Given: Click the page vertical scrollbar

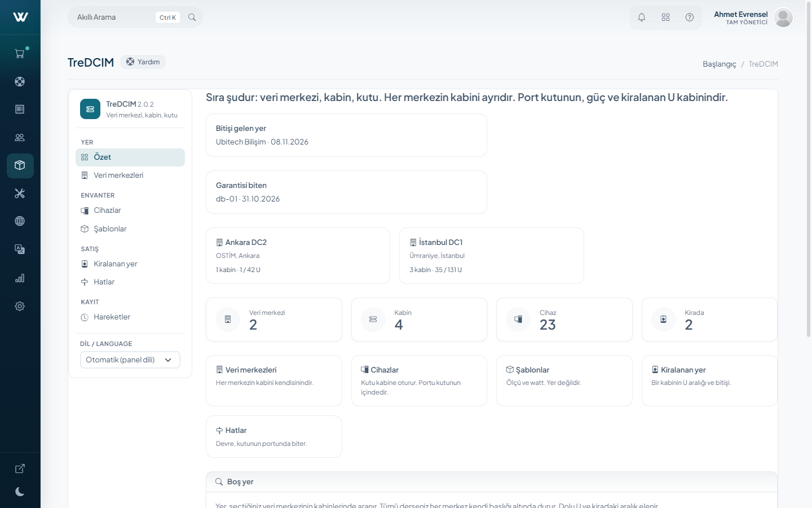Looking at the screenshot, I should (x=809, y=169).
